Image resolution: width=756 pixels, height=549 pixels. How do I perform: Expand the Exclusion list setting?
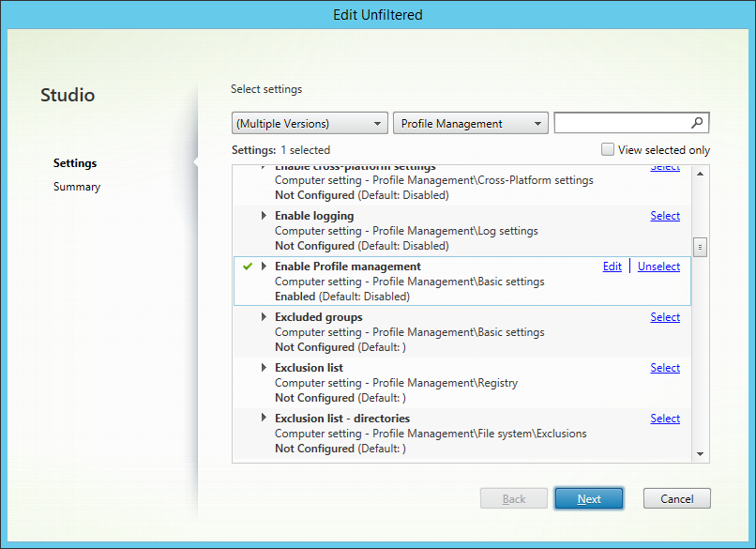pyautogui.click(x=264, y=368)
